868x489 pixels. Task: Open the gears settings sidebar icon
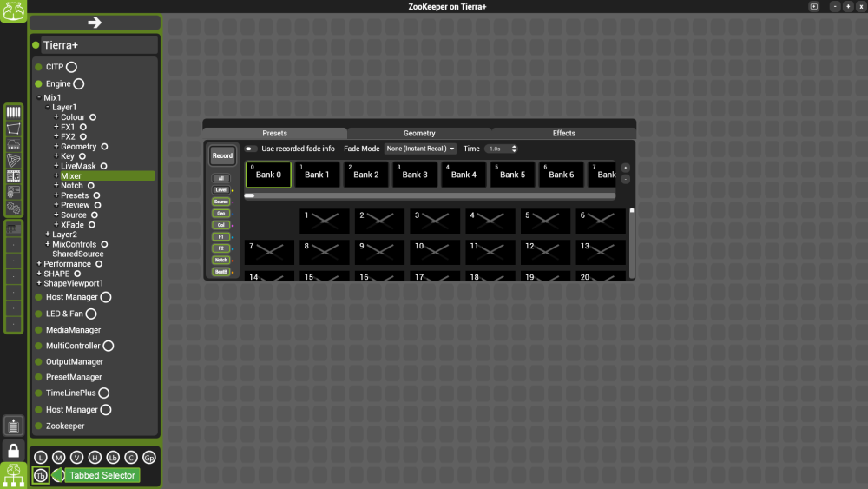point(13,208)
